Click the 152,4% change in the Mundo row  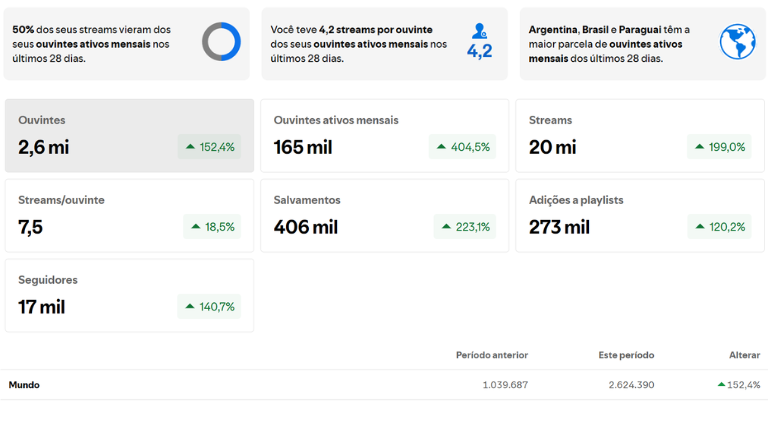pyautogui.click(x=739, y=385)
